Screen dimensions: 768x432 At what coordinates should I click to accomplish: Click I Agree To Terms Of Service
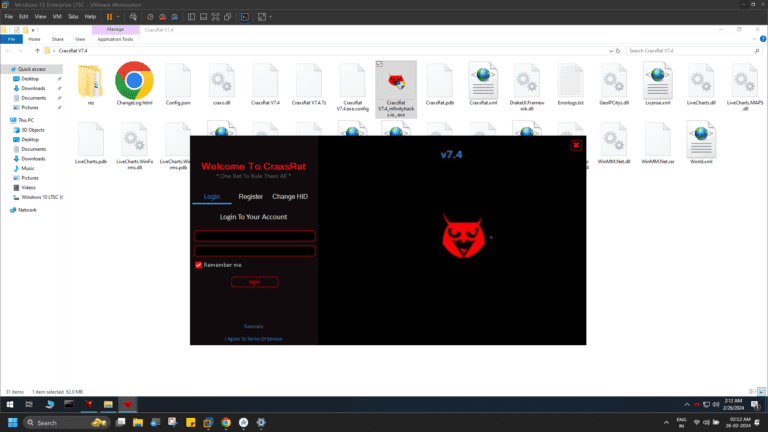tap(253, 339)
